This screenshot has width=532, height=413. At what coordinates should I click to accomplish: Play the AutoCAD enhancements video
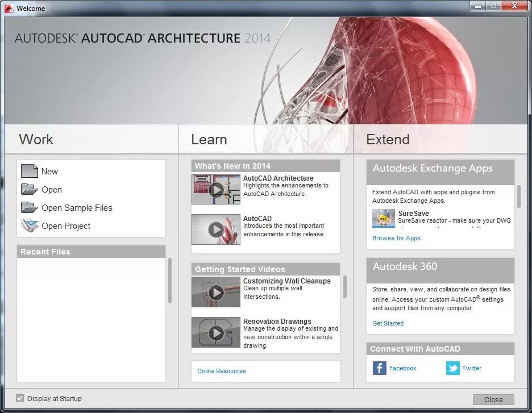tap(216, 230)
